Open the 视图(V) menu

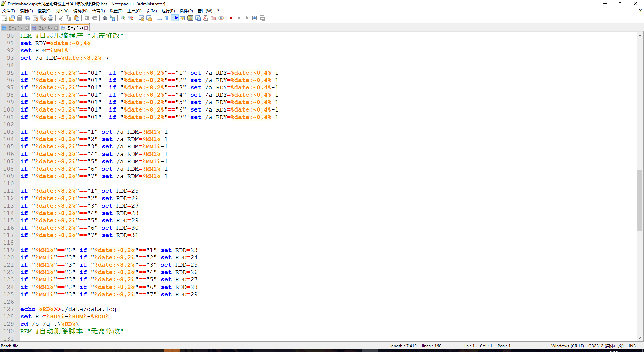tap(62, 11)
